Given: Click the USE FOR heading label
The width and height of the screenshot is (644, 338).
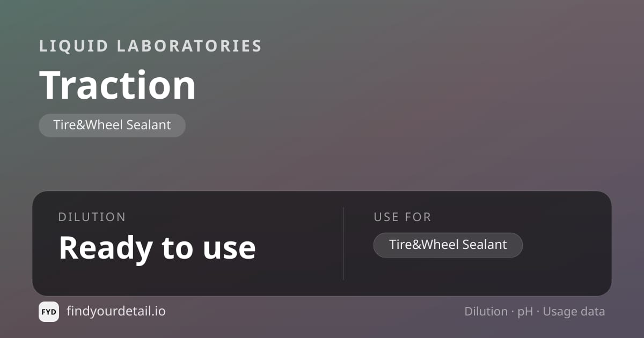Looking at the screenshot, I should (402, 217).
